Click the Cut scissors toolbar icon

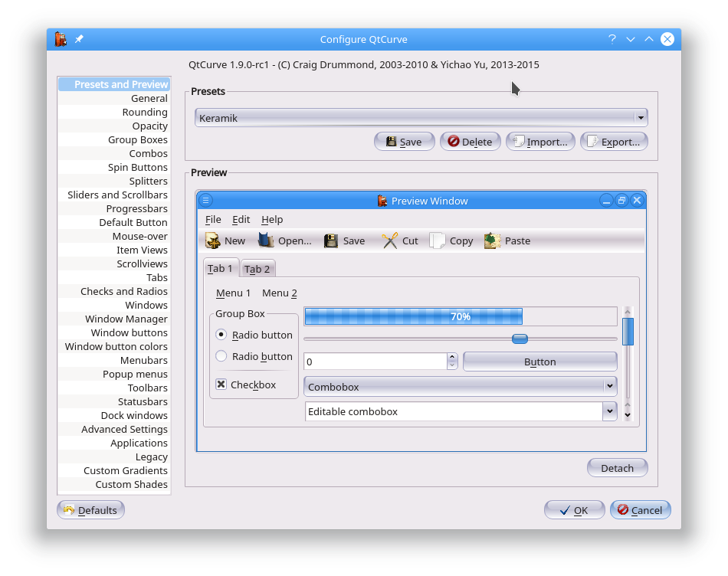coord(390,241)
